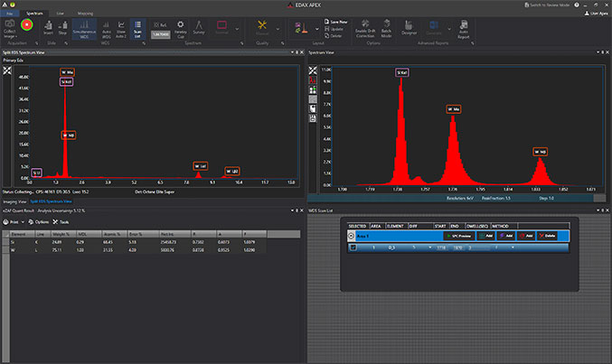Click Update layout

click(334, 29)
